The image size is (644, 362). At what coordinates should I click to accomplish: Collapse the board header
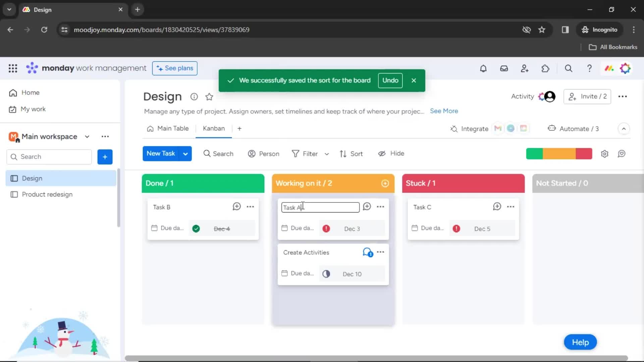coord(624,129)
